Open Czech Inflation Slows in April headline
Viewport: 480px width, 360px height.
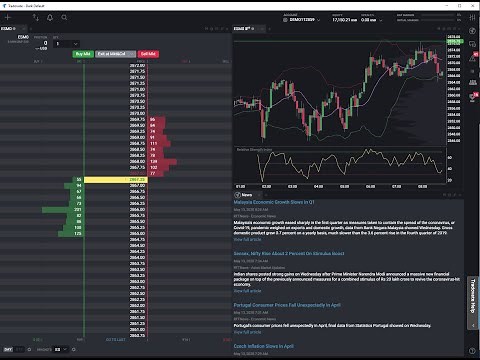tap(264, 346)
